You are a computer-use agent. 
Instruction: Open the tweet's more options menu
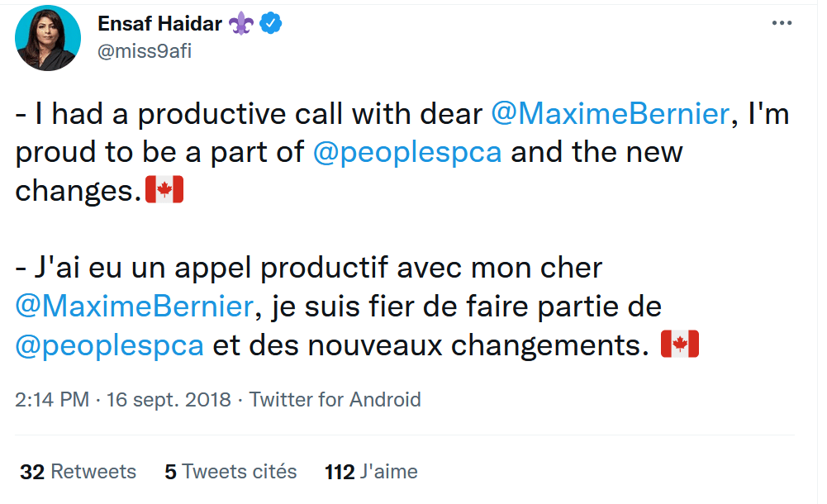782,23
